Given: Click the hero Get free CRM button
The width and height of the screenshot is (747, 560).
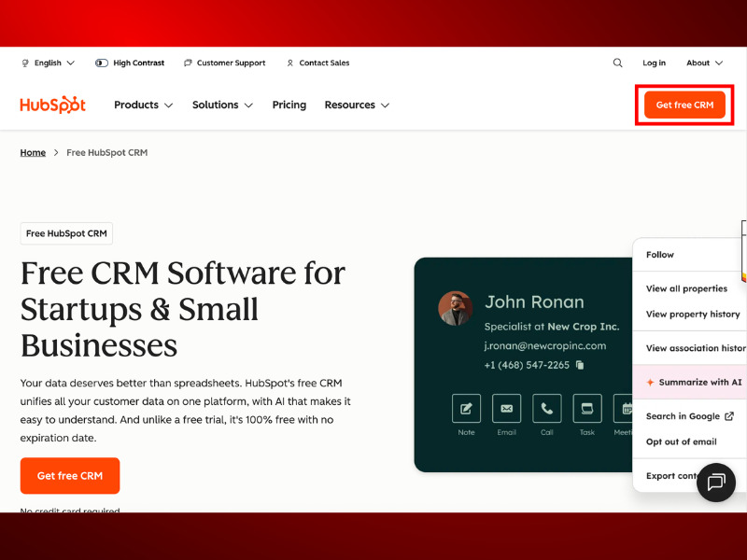Looking at the screenshot, I should 69,476.
